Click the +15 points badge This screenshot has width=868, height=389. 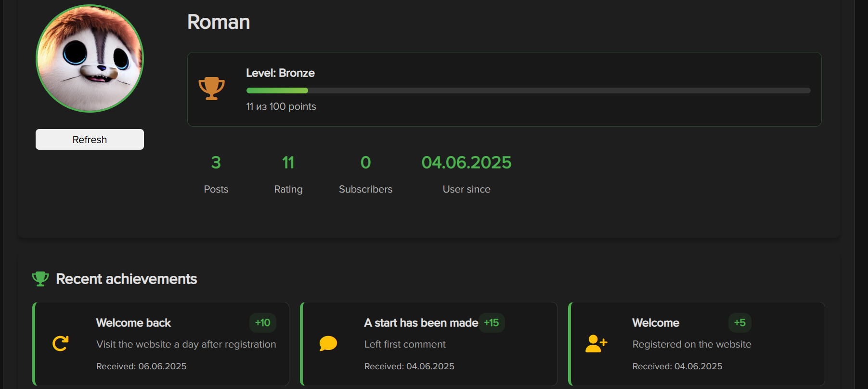[492, 323]
